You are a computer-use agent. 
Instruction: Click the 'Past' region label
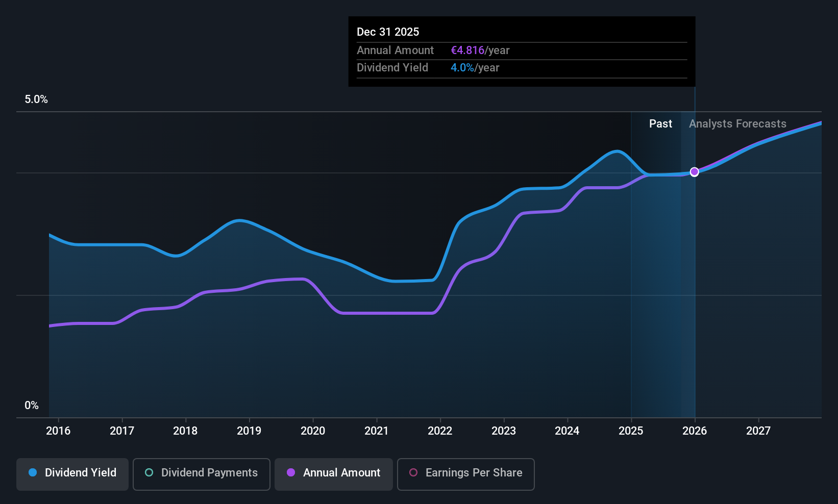click(x=660, y=124)
